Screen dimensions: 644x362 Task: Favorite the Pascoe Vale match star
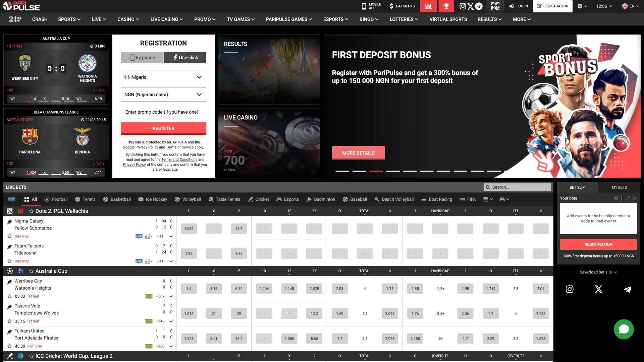point(10,321)
